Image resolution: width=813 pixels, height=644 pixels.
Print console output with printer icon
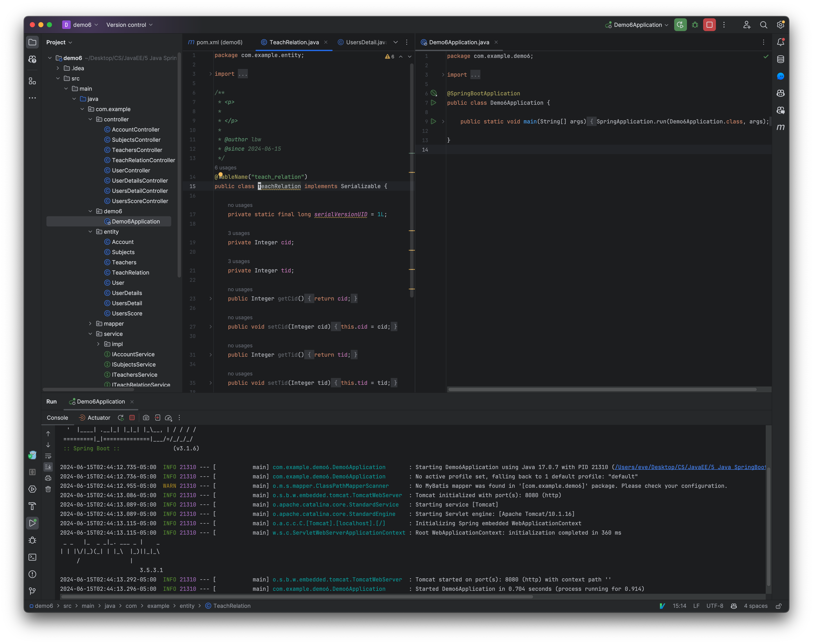pyautogui.click(x=48, y=478)
